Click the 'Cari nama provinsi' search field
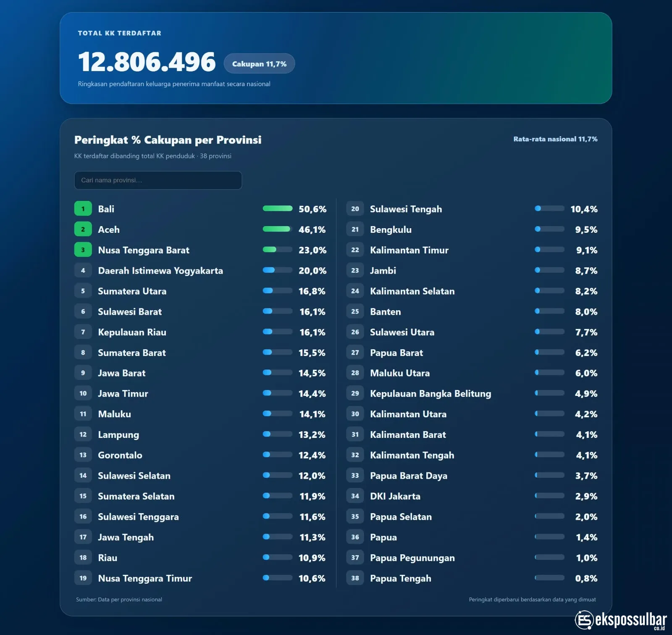672x635 pixels. click(x=158, y=180)
